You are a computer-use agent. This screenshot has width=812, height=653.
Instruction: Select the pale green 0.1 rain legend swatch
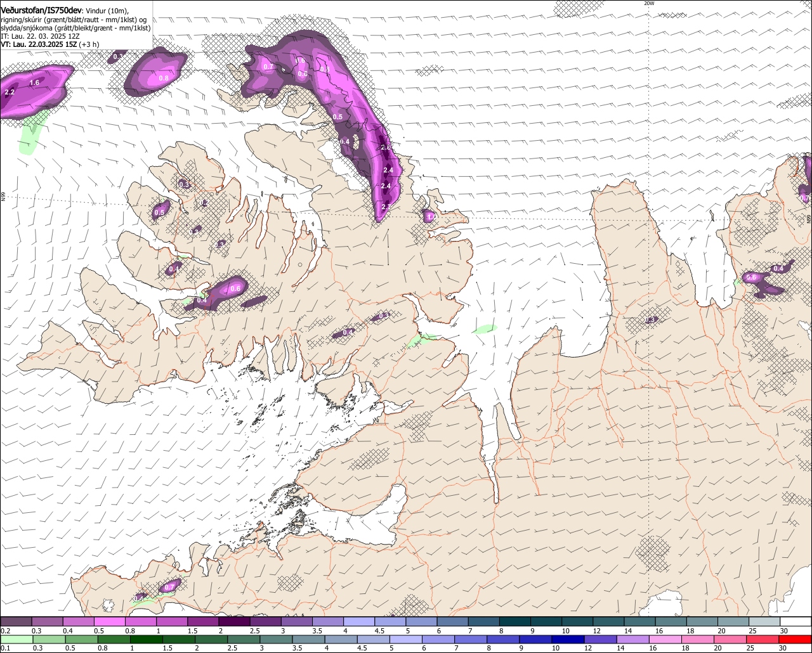(16, 640)
